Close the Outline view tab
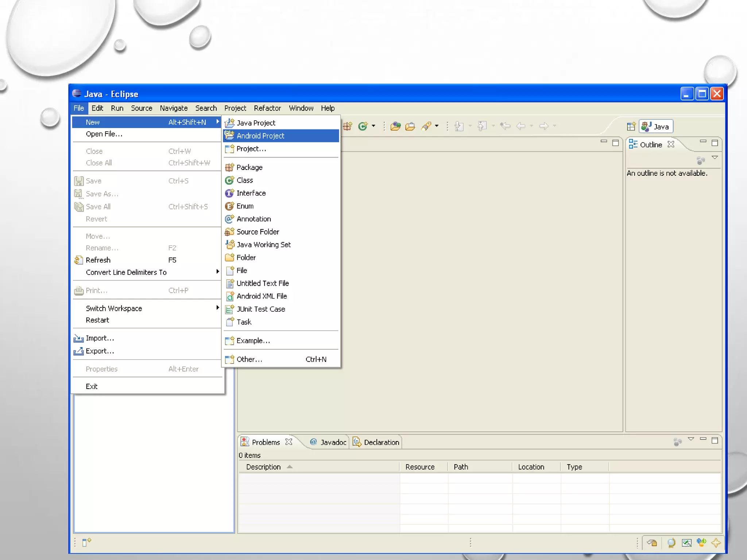 pyautogui.click(x=671, y=144)
